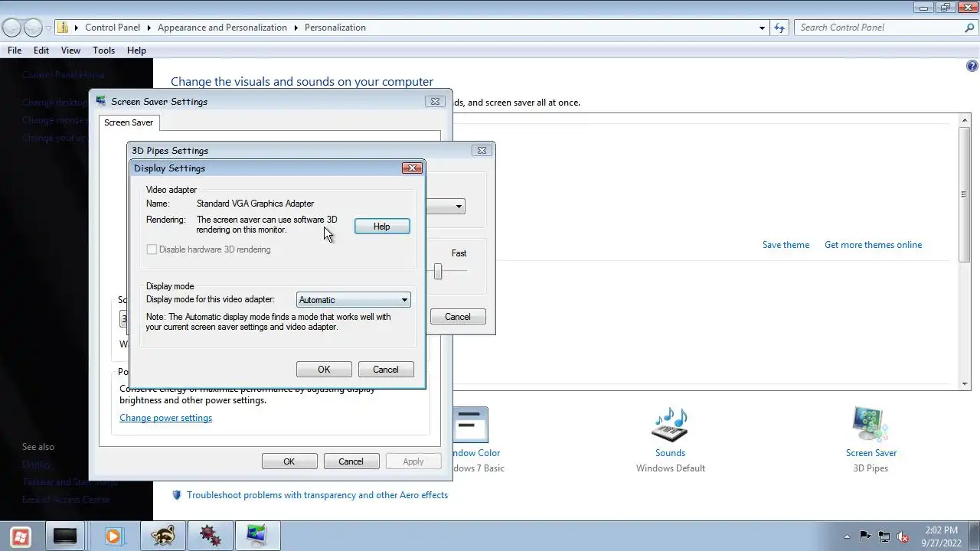Open the Tools menu
This screenshot has height=551, width=980.
103,51
